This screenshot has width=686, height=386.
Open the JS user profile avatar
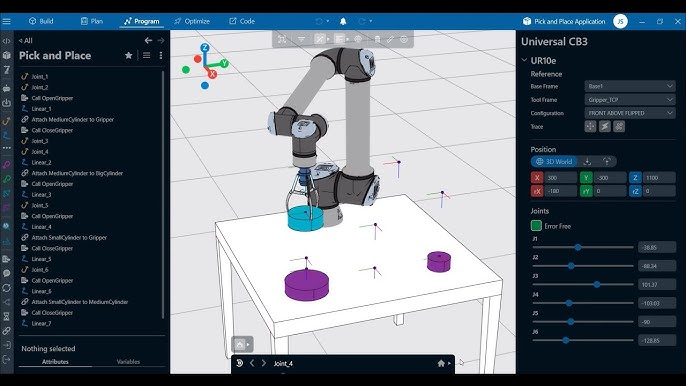pos(620,21)
